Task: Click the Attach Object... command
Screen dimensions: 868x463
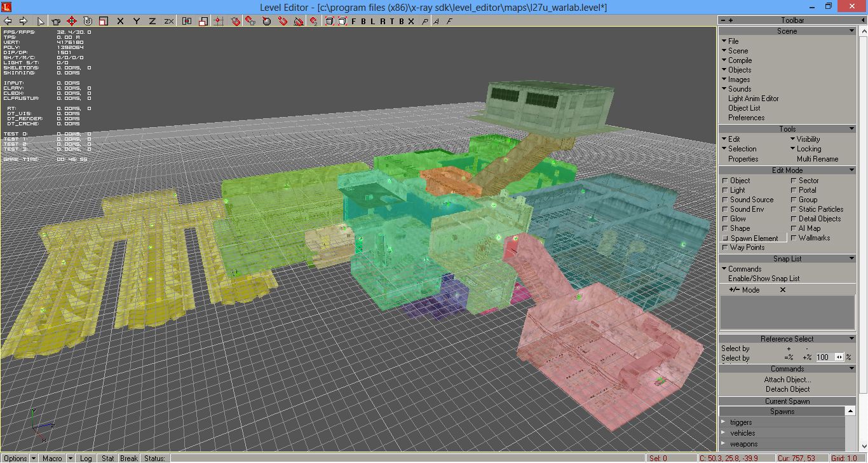Action: point(787,380)
